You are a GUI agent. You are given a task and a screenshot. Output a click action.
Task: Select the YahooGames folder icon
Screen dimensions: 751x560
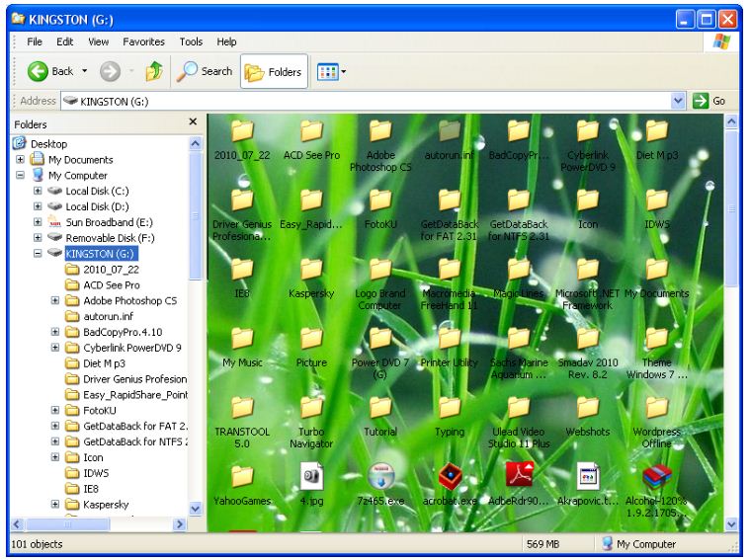(x=242, y=476)
